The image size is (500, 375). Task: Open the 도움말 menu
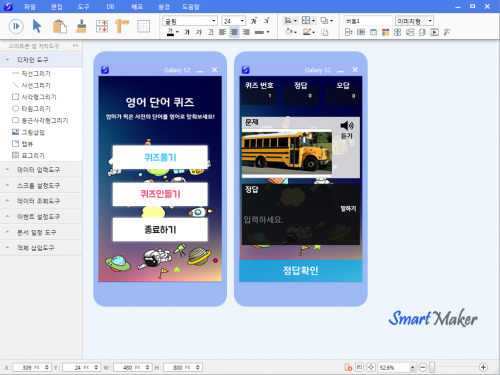click(x=191, y=6)
